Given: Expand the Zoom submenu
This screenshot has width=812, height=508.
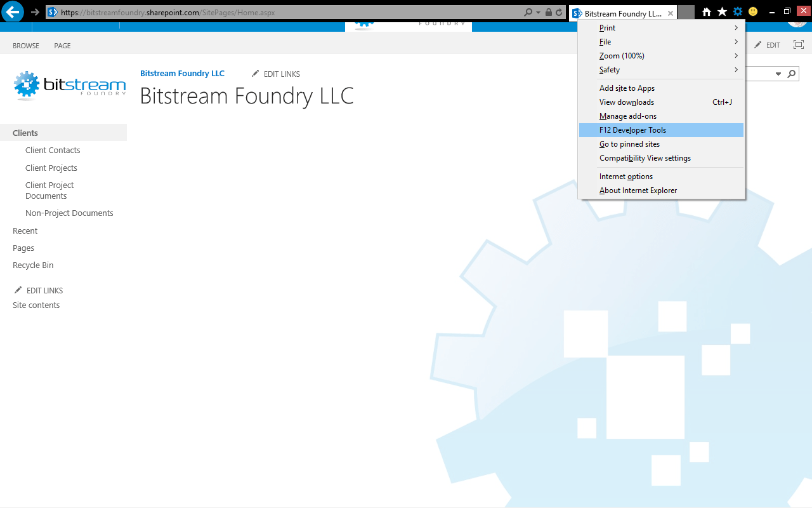Looking at the screenshot, I should pos(622,55).
